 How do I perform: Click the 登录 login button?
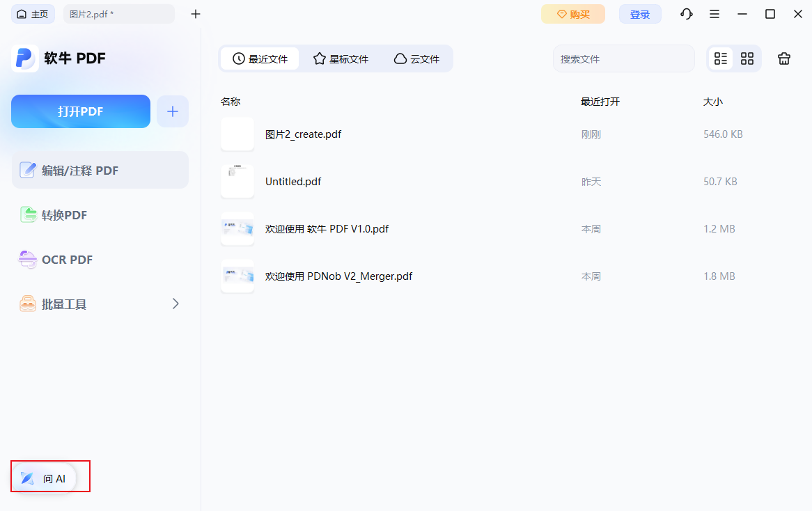tap(639, 14)
